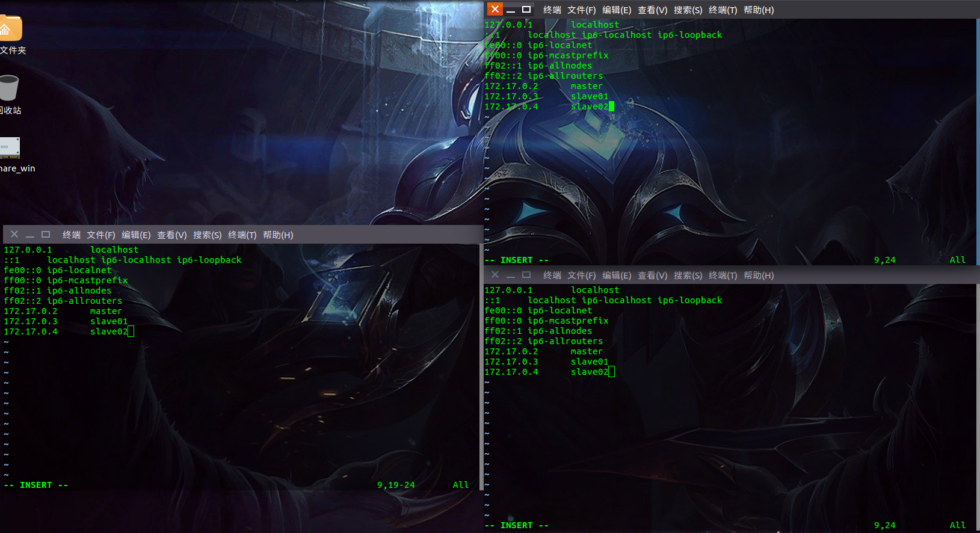980x533 pixels.
Task: Open 终端(T) menu in bottom-right terminal
Action: click(x=723, y=276)
